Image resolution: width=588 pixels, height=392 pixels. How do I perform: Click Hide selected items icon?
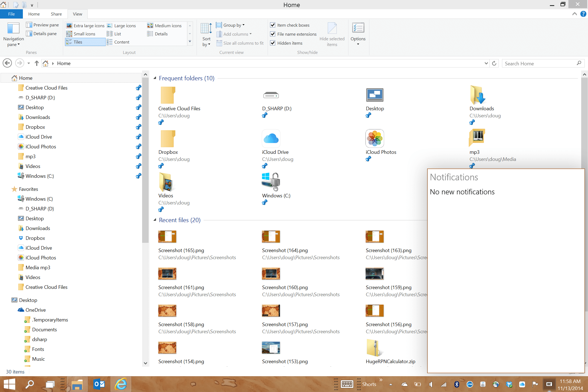(332, 34)
